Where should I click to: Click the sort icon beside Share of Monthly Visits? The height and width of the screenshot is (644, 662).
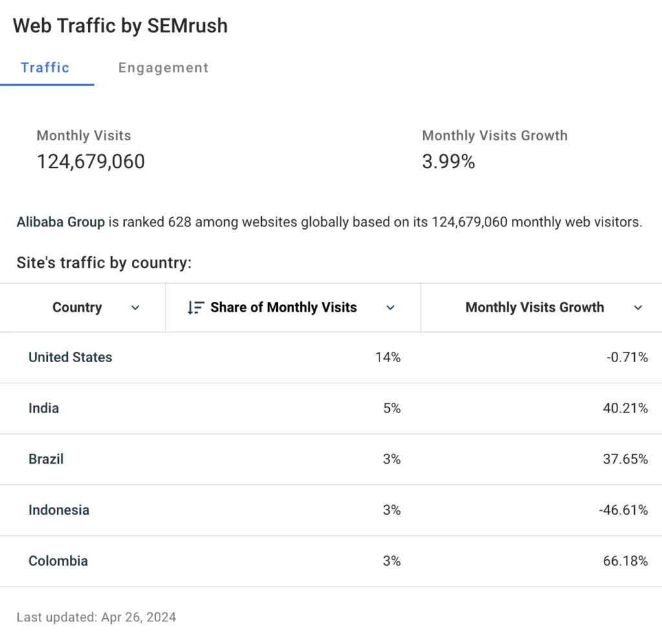[195, 308]
